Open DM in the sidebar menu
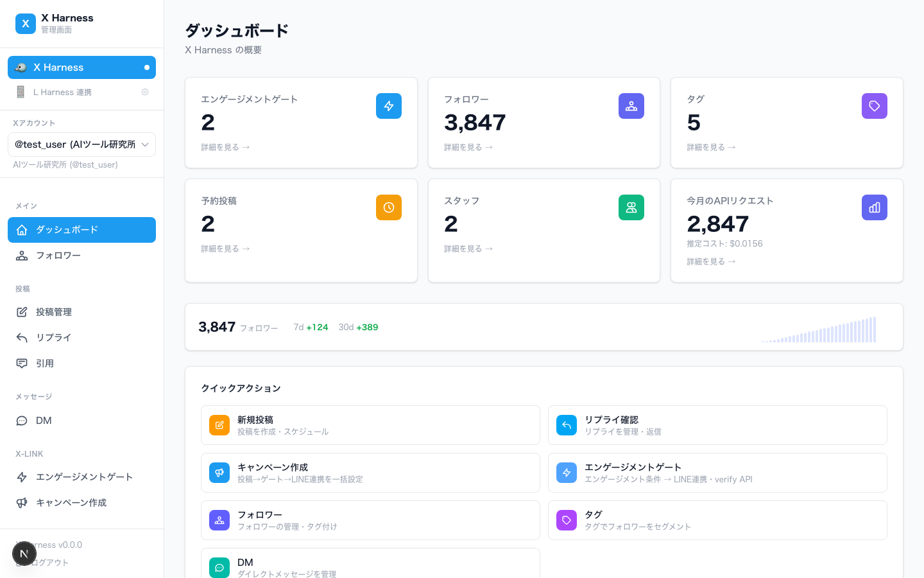 [44, 421]
